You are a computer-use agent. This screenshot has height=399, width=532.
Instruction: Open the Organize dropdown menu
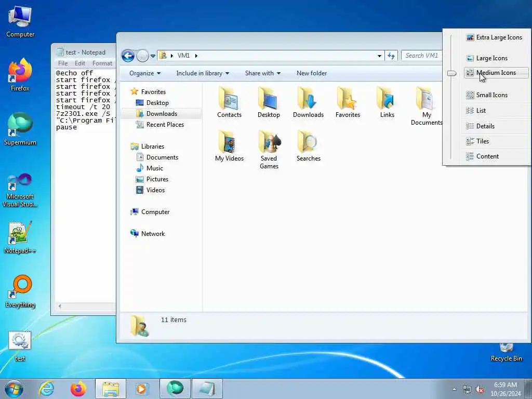click(145, 73)
